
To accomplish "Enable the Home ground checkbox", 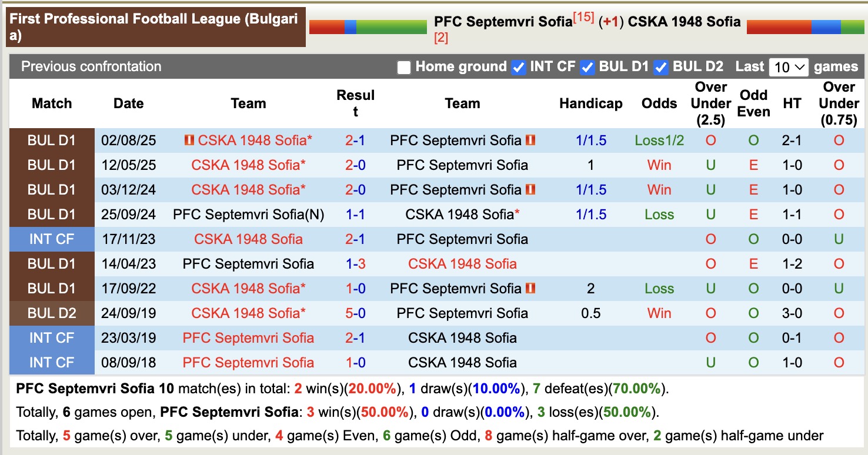I will (404, 67).
